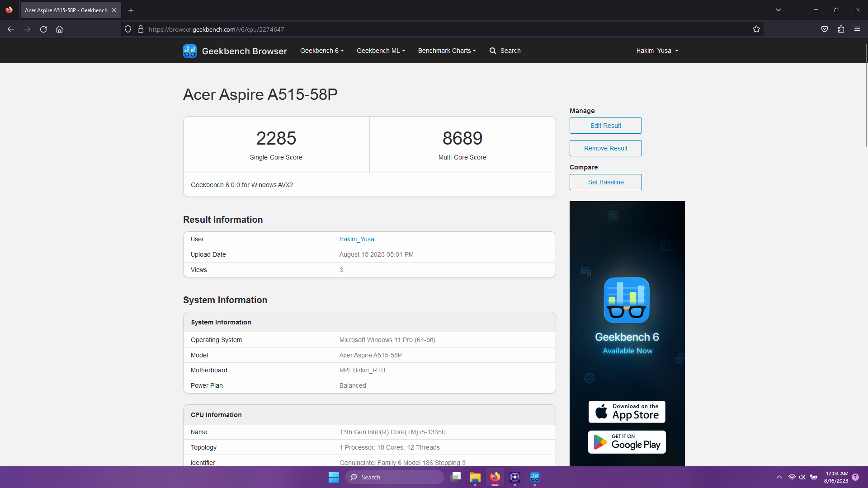Open Task View in taskbar
Image resolution: width=868 pixels, height=488 pixels.
click(x=455, y=477)
